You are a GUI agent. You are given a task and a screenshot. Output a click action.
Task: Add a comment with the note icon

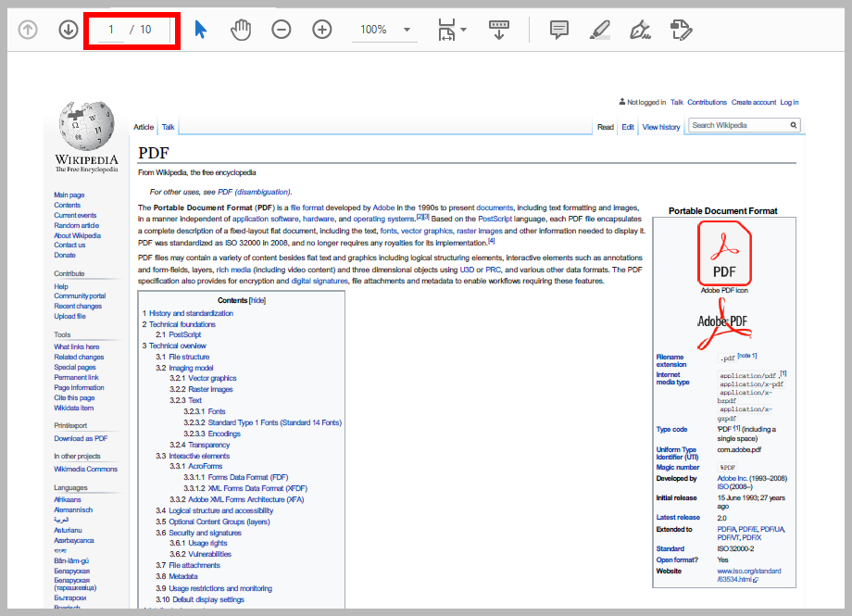point(559,30)
